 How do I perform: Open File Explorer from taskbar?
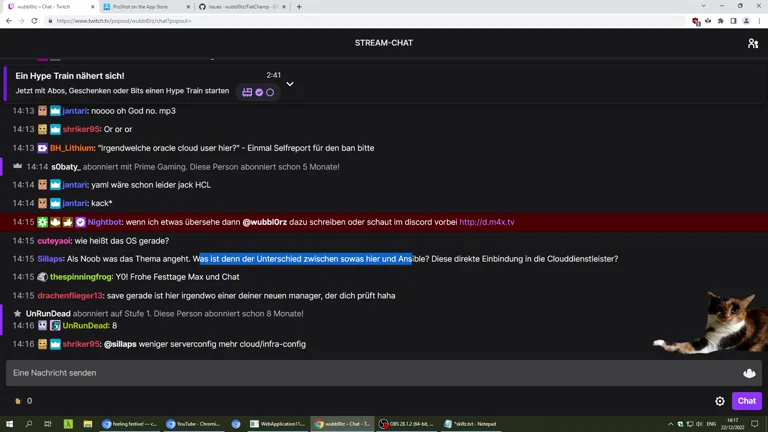coord(88,424)
